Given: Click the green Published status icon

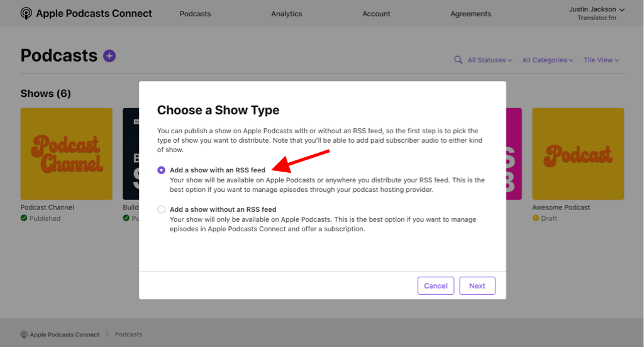Looking at the screenshot, I should pyautogui.click(x=24, y=218).
